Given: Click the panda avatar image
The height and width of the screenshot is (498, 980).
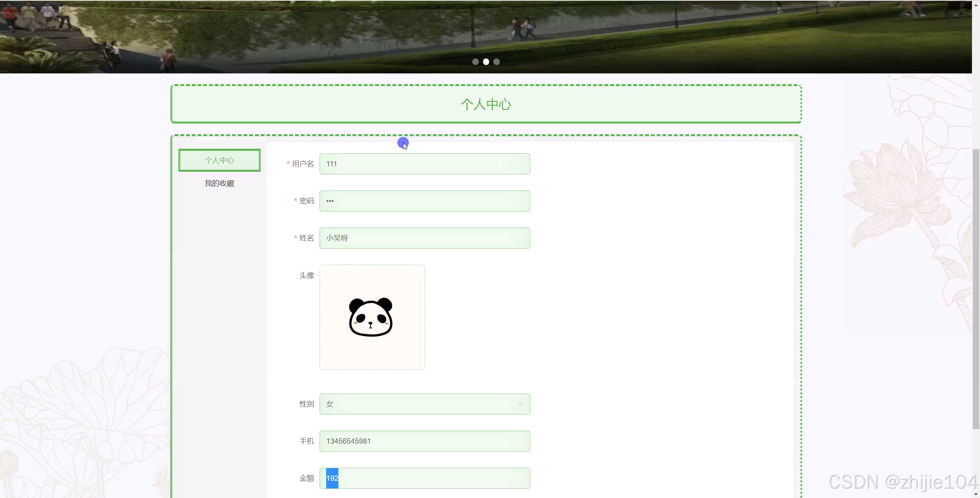Looking at the screenshot, I should point(371,317).
